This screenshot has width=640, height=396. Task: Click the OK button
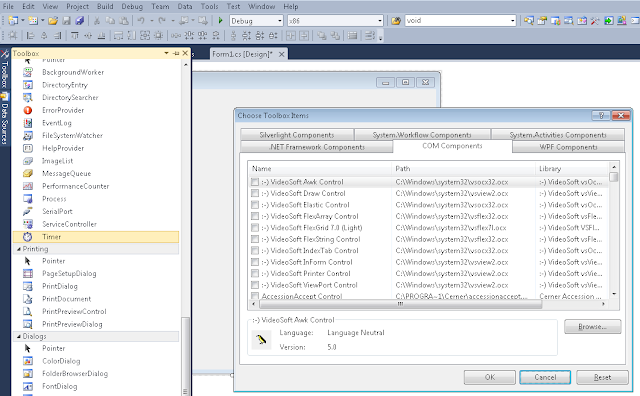click(x=490, y=377)
